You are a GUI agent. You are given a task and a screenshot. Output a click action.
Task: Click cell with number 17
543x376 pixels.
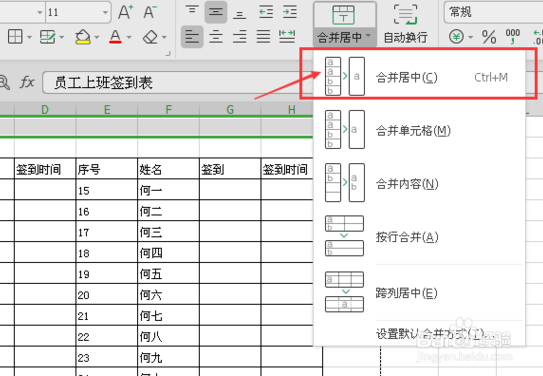point(107,232)
